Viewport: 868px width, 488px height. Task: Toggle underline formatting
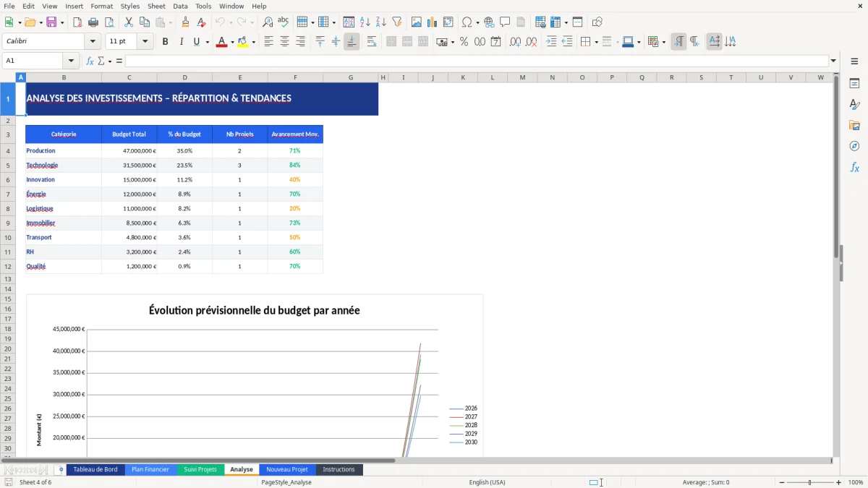coord(195,41)
